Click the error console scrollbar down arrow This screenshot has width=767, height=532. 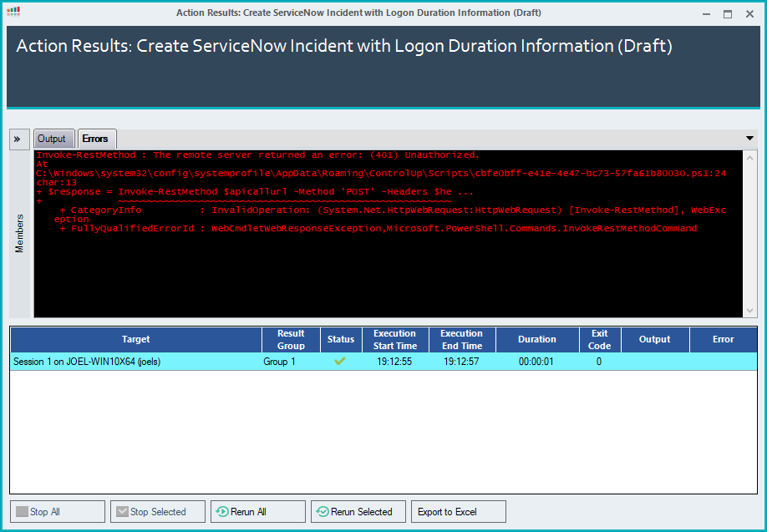click(750, 311)
